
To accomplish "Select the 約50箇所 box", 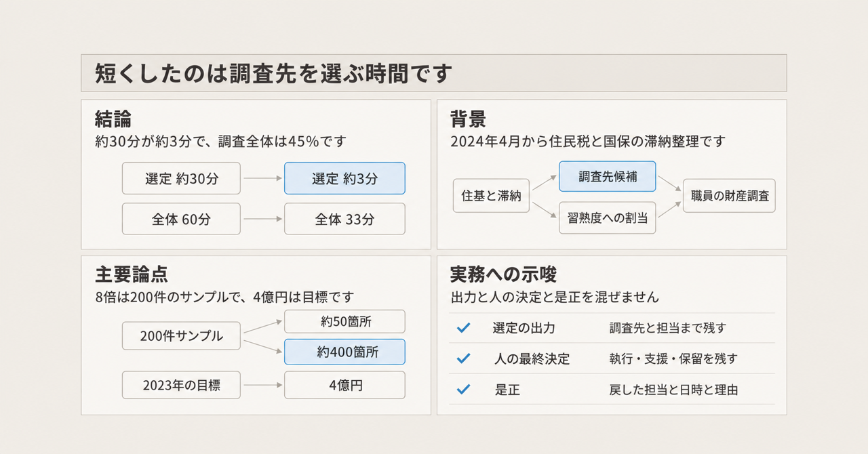I will point(344,322).
